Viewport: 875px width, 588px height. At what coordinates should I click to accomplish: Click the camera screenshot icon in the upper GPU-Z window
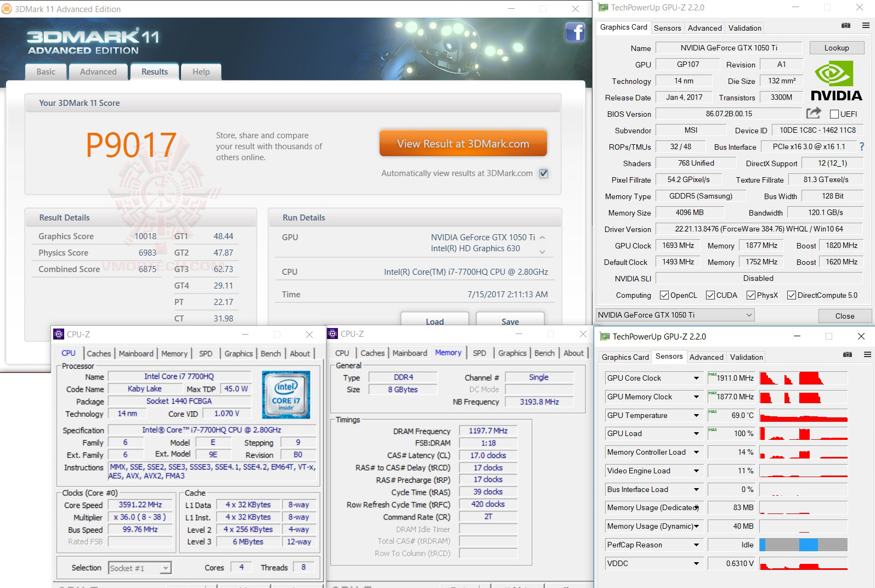pyautogui.click(x=846, y=26)
